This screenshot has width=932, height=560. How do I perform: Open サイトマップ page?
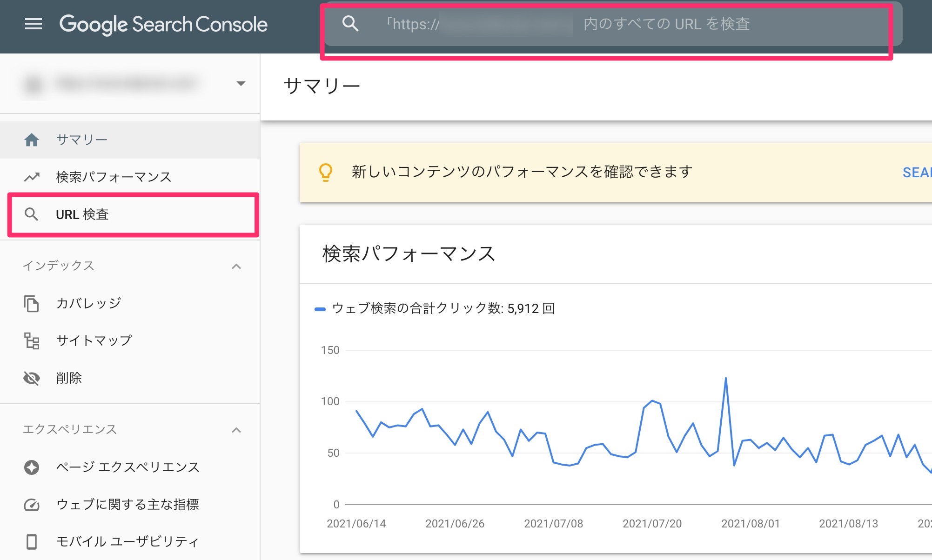tap(130, 340)
